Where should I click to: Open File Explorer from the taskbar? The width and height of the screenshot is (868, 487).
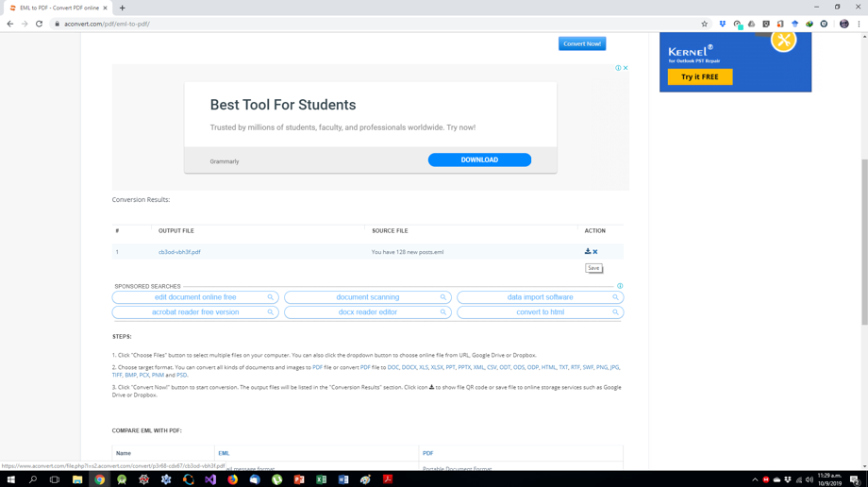pyautogui.click(x=77, y=479)
